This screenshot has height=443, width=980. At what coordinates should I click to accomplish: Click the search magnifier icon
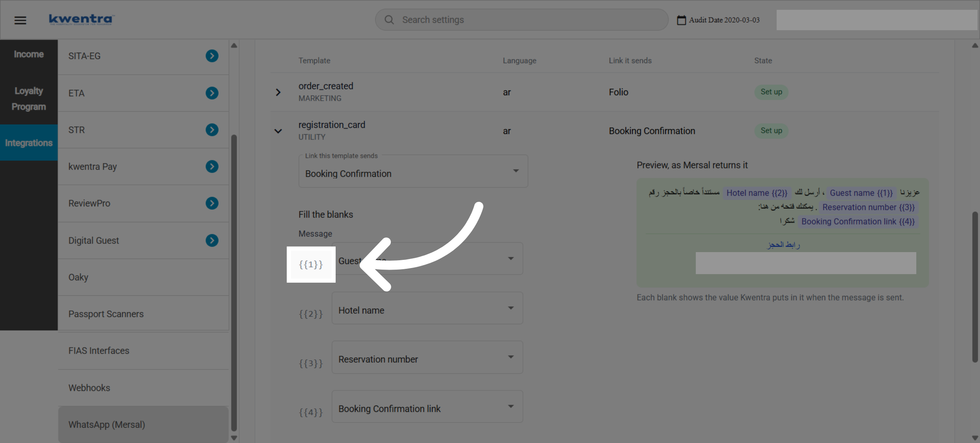[x=389, y=20]
